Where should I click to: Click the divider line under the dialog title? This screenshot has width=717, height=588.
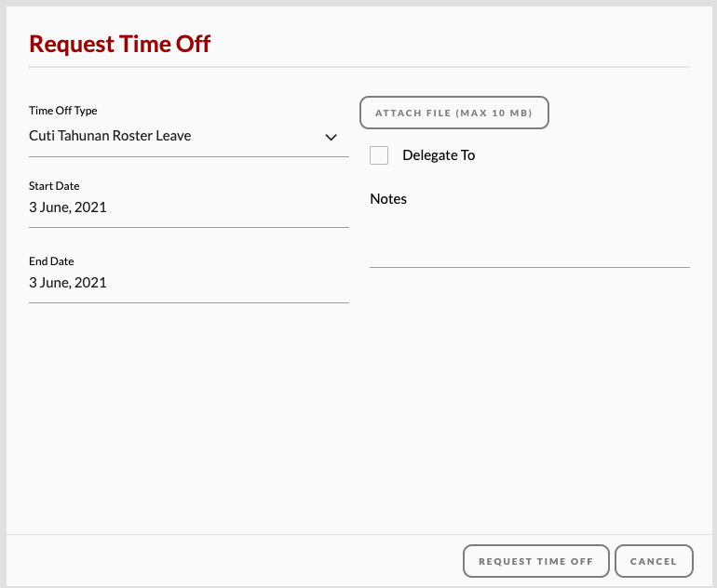358,68
